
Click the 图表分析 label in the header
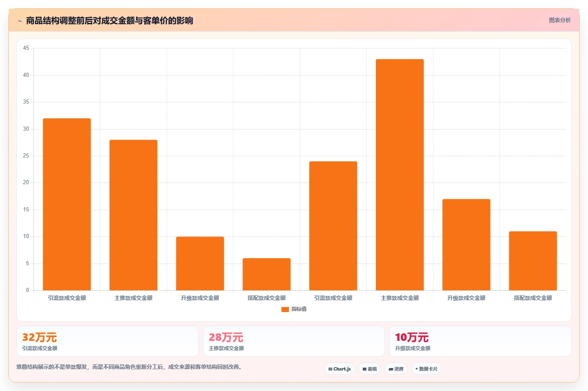coord(560,20)
